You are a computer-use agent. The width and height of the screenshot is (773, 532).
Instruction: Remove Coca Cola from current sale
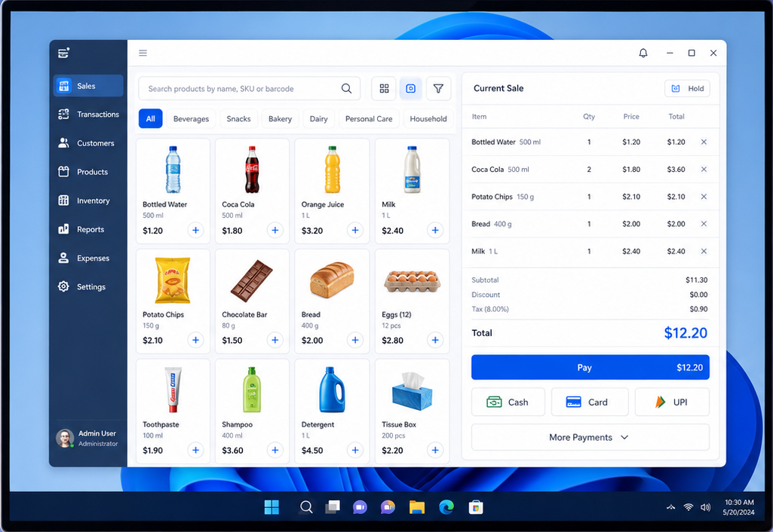704,170
